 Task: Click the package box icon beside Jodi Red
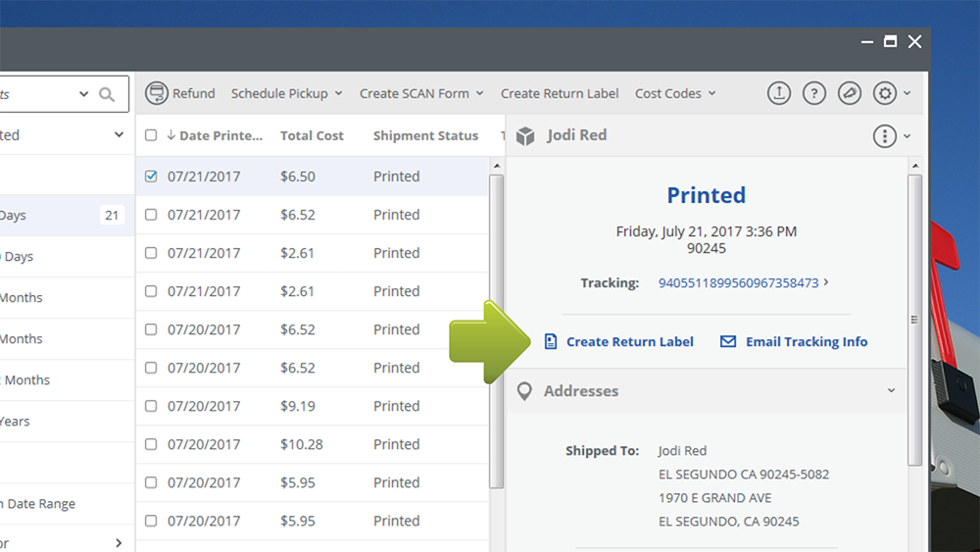[526, 136]
